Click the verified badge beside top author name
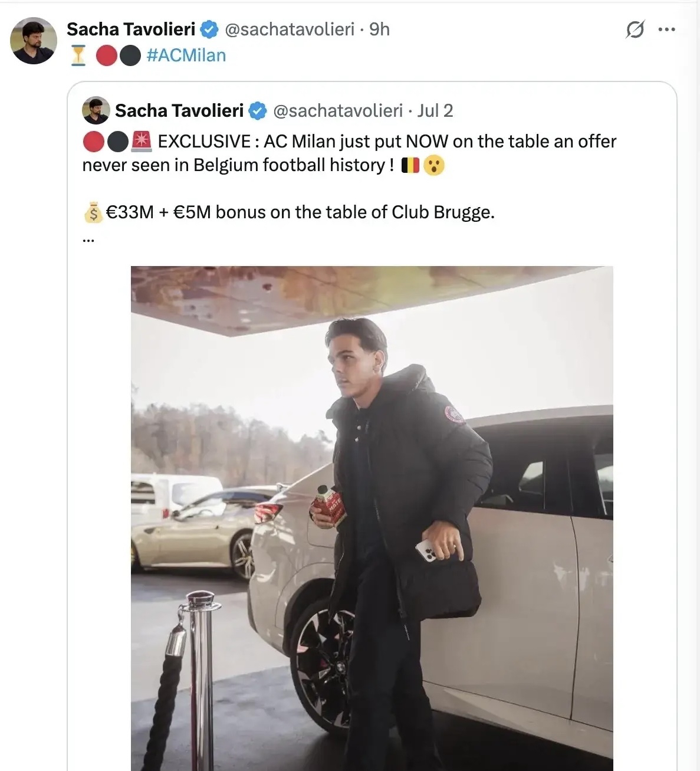 pyautogui.click(x=209, y=29)
